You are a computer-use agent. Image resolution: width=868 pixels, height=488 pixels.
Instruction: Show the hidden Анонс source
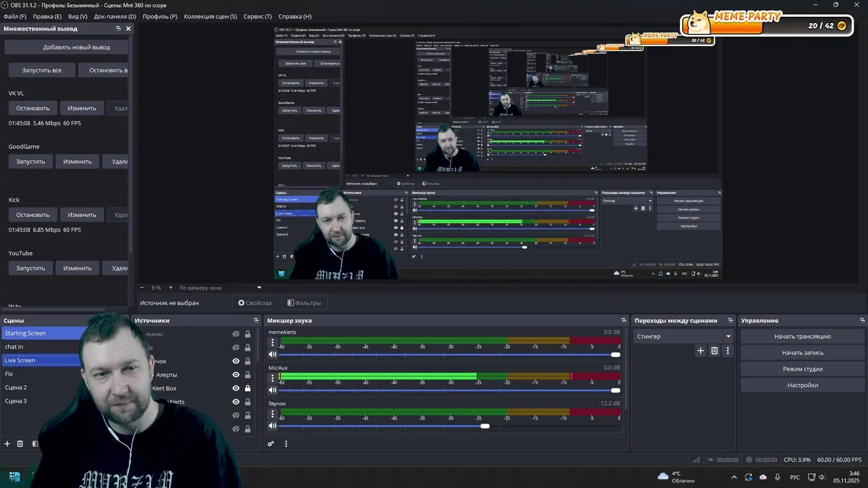tap(236, 334)
